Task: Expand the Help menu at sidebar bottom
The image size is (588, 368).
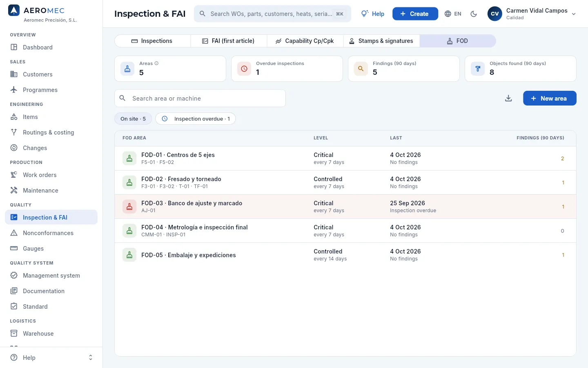Action: point(51,357)
